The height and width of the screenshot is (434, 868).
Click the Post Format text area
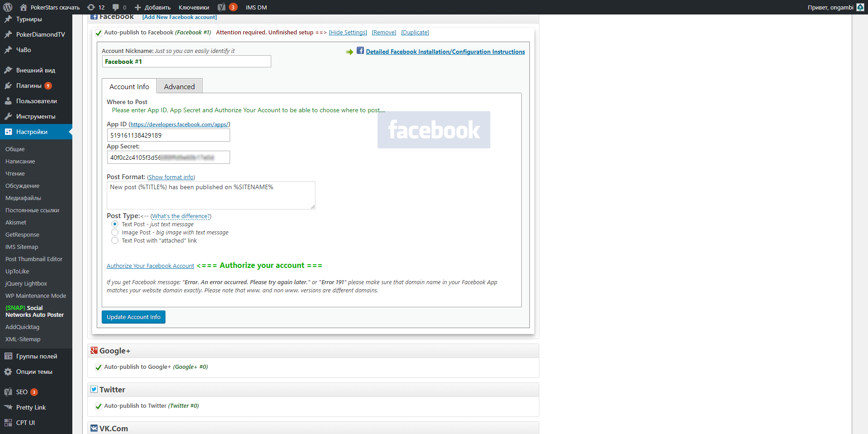[x=211, y=196]
